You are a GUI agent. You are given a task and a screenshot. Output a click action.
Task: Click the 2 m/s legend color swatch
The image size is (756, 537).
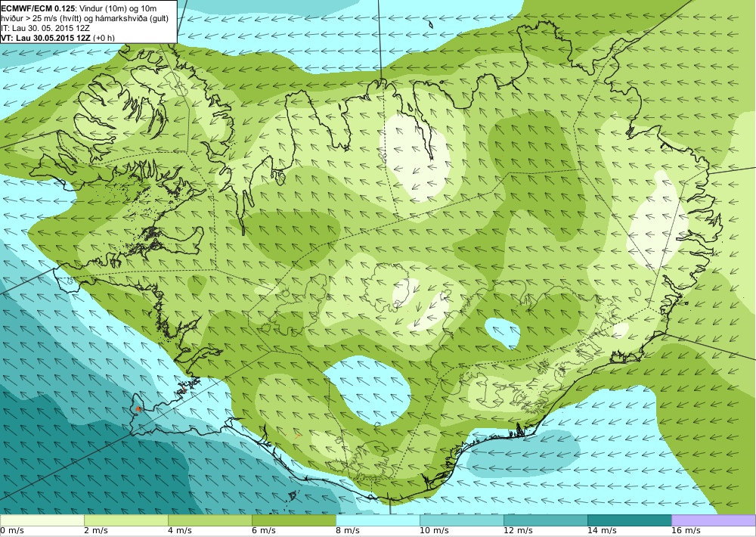(125, 520)
